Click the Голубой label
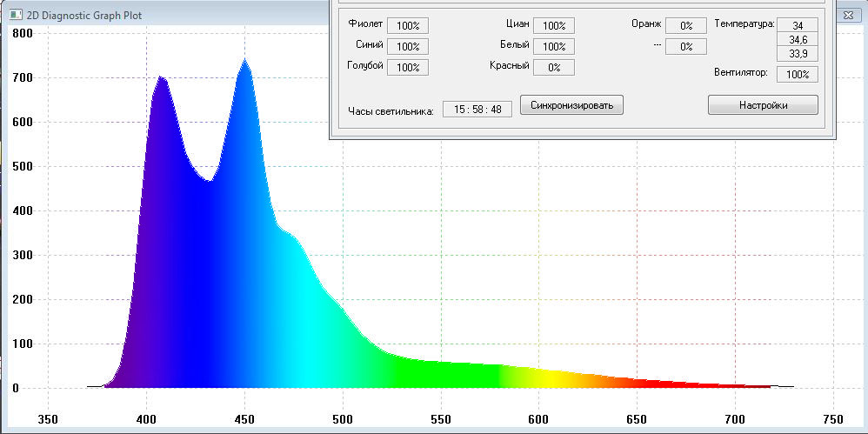 (365, 65)
